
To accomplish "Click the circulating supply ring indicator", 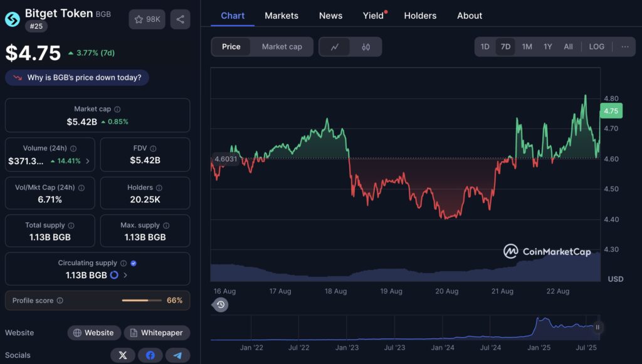I will pos(114,275).
